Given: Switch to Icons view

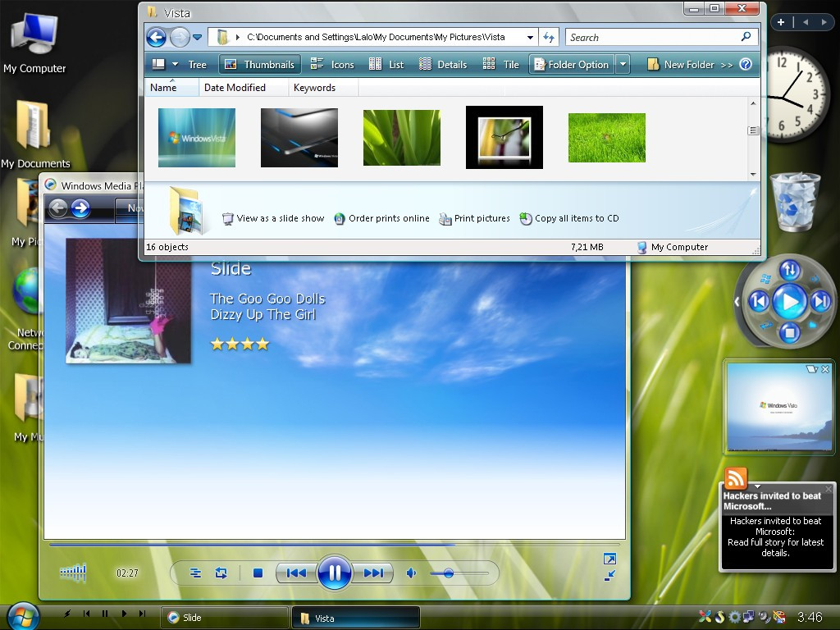Looking at the screenshot, I should click(x=332, y=65).
